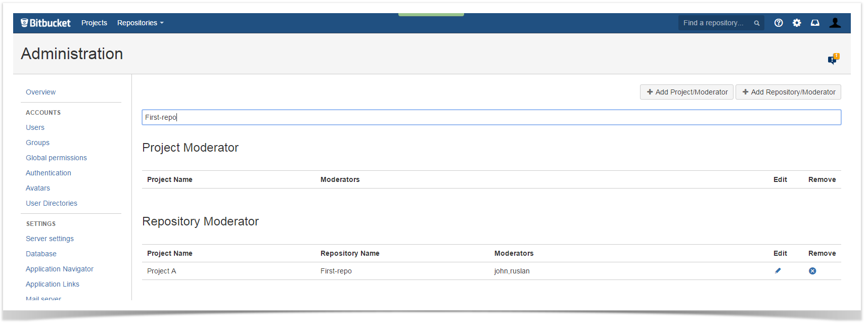868x325 pixels.
Task: Click the feedback notification speech bubble icon
Action: click(x=833, y=60)
